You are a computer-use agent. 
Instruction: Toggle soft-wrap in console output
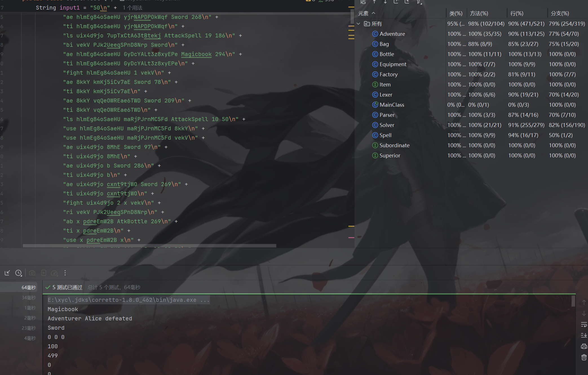[584, 325]
